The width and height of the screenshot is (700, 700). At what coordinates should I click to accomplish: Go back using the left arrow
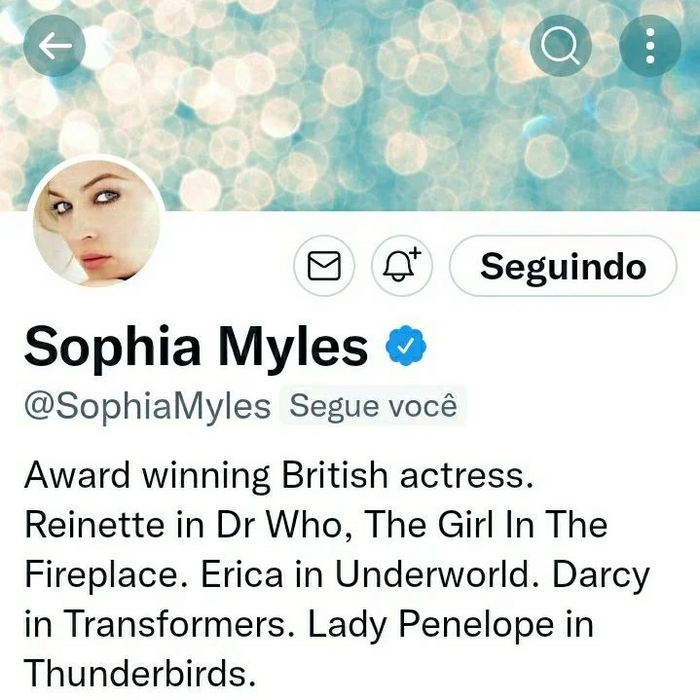tap(54, 46)
